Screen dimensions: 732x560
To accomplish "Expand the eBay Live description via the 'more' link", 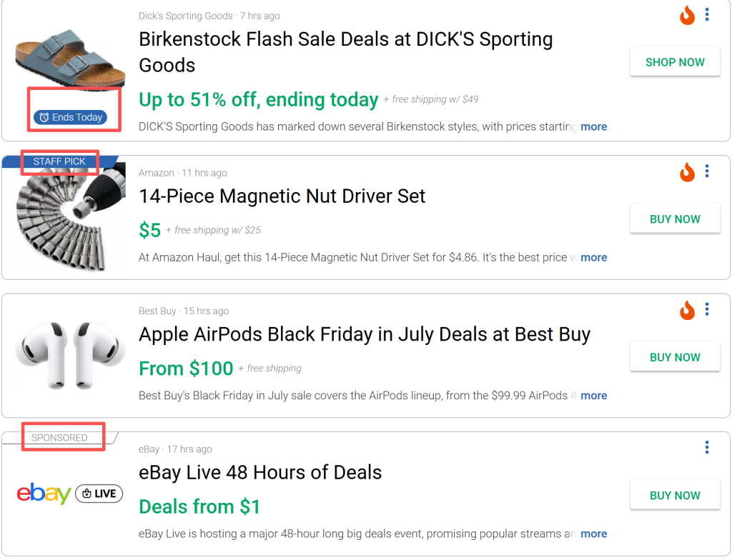I will pyautogui.click(x=594, y=534).
